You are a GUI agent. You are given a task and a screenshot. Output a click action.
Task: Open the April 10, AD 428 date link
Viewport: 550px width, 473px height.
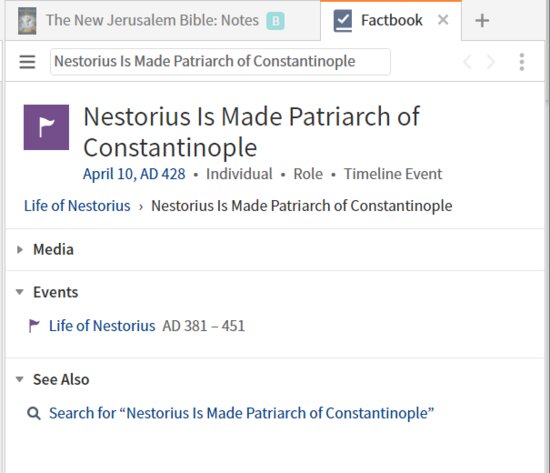point(134,174)
